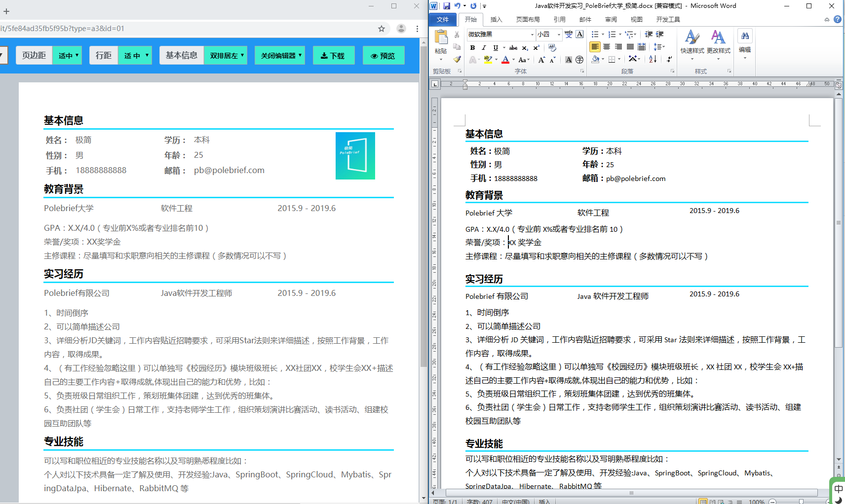Open the 文件 (File) tab in Word
The image size is (845, 504).
click(443, 19)
